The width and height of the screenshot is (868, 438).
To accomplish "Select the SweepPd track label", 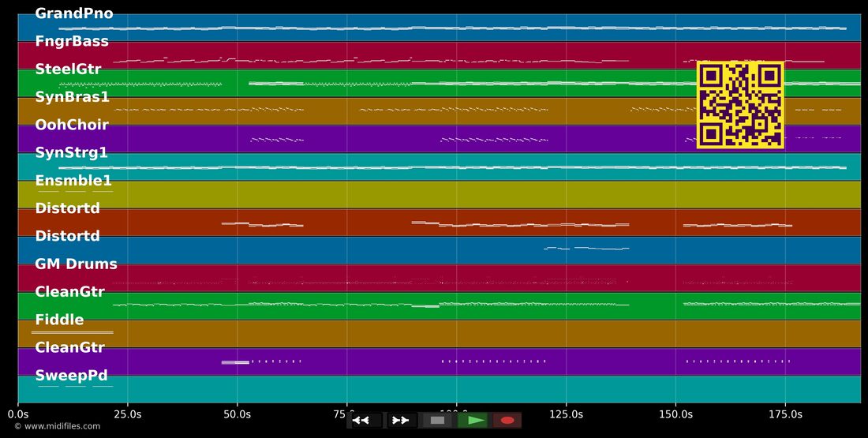I will pos(71,376).
